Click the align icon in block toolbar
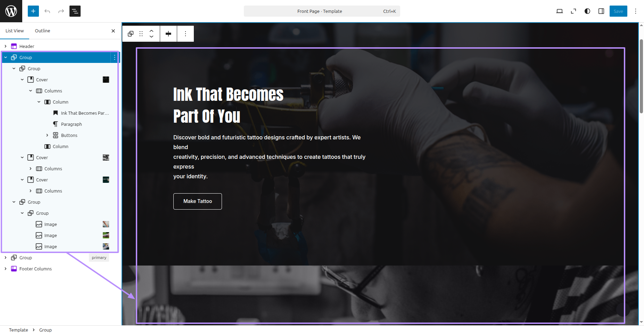The width and height of the screenshot is (644, 334). [168, 34]
